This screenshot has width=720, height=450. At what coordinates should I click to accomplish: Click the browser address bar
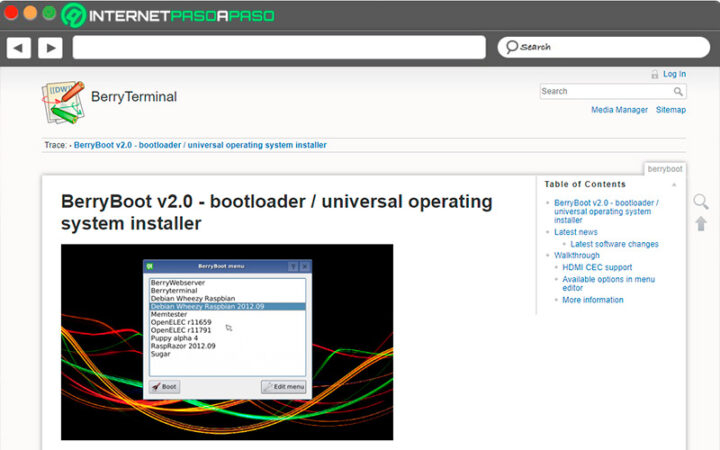(x=279, y=47)
